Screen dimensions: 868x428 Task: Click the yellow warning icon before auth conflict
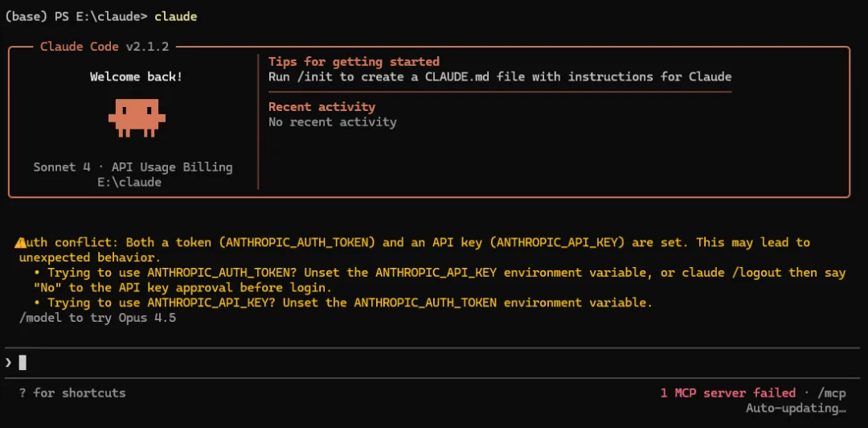coord(21,242)
